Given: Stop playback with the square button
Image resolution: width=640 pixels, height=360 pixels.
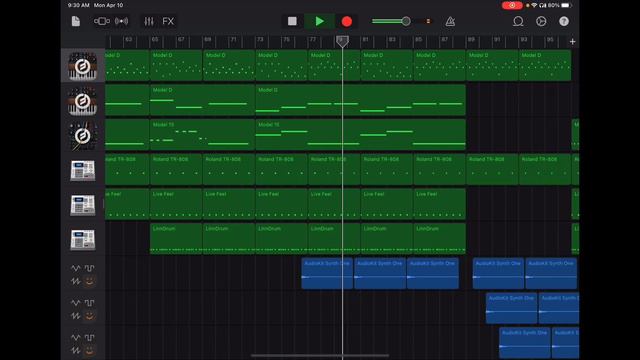Looking at the screenshot, I should click(x=292, y=21).
